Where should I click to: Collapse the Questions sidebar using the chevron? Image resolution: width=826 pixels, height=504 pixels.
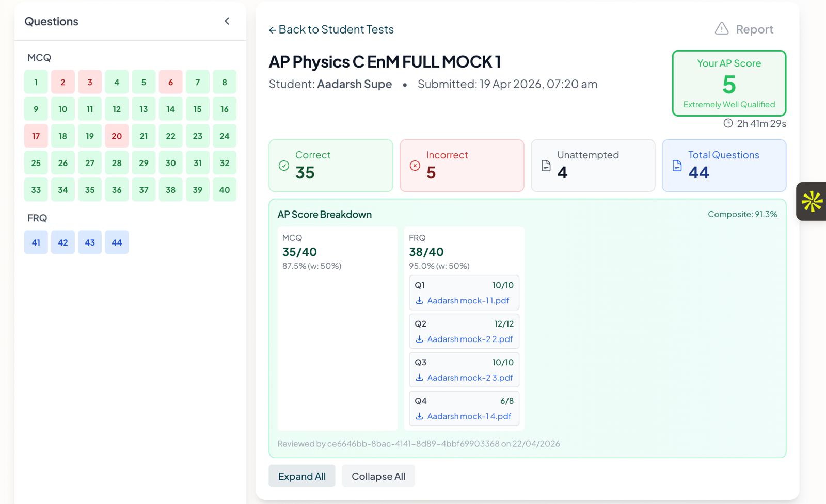[x=227, y=21]
